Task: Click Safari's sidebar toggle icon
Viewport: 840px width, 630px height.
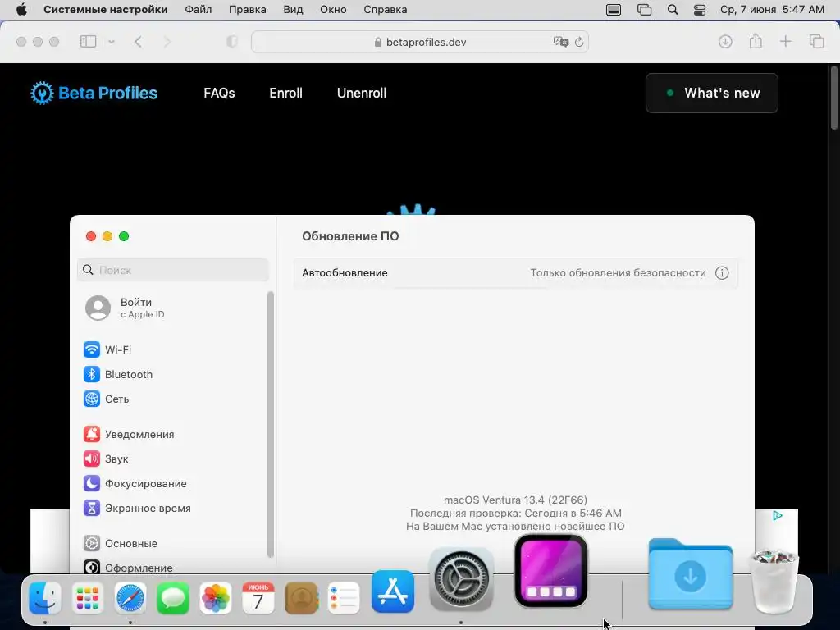Action: (88, 41)
